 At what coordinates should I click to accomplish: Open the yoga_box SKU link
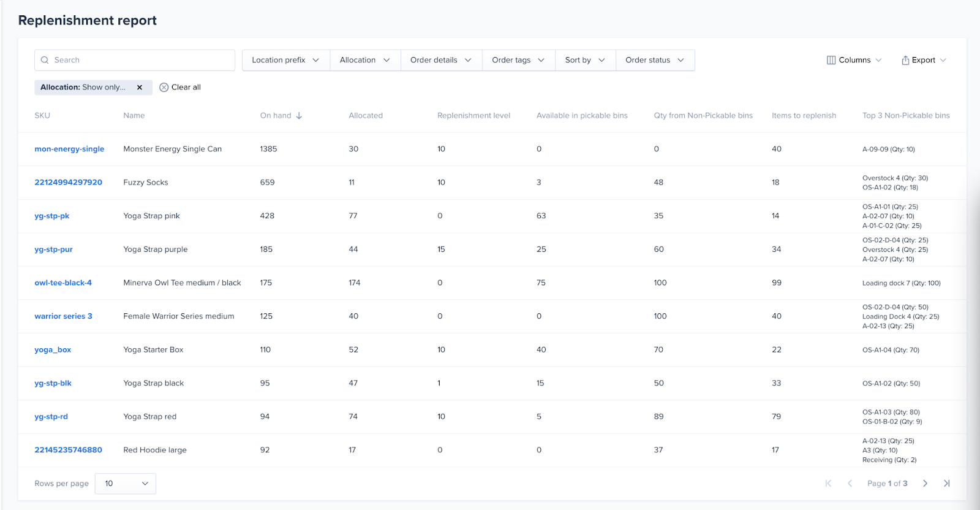coord(53,350)
